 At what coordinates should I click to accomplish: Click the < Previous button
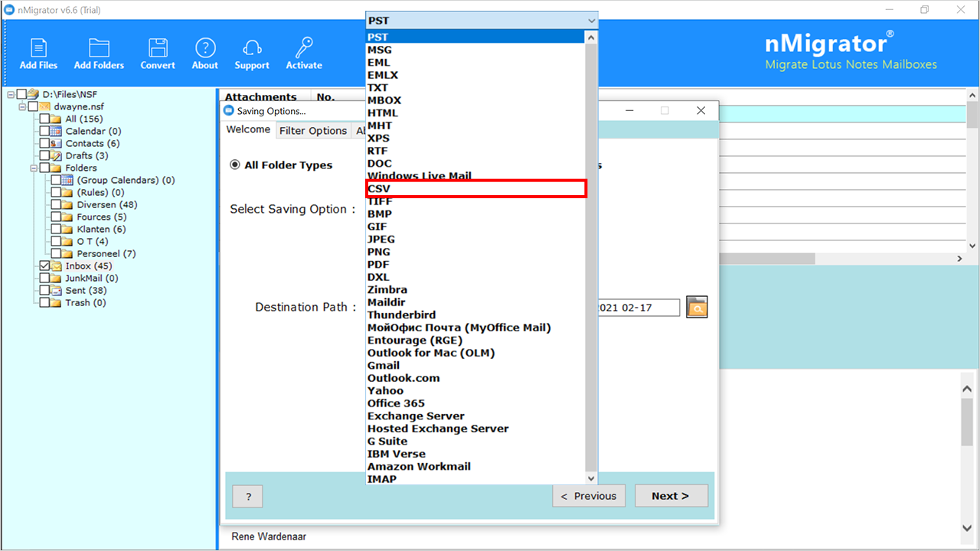point(589,496)
